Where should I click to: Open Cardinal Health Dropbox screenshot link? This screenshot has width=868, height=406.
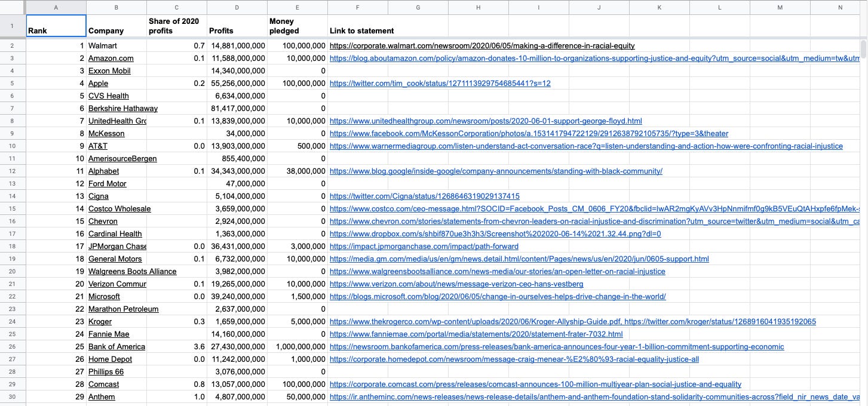[495, 234]
